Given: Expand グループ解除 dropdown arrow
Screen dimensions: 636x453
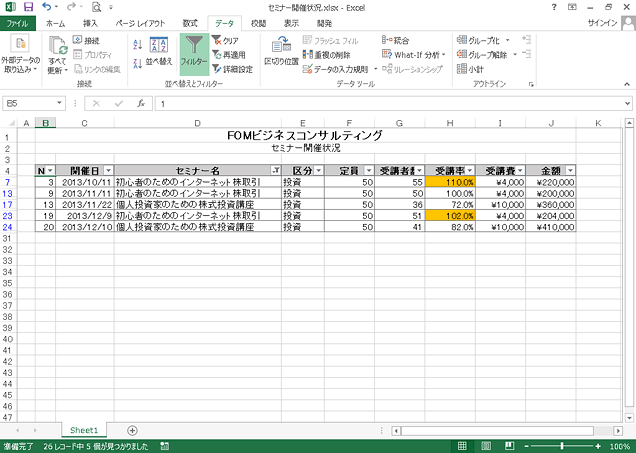Looking at the screenshot, I should click(515, 54).
